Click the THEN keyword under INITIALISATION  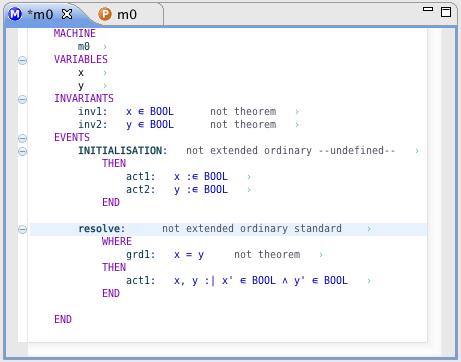(x=114, y=163)
